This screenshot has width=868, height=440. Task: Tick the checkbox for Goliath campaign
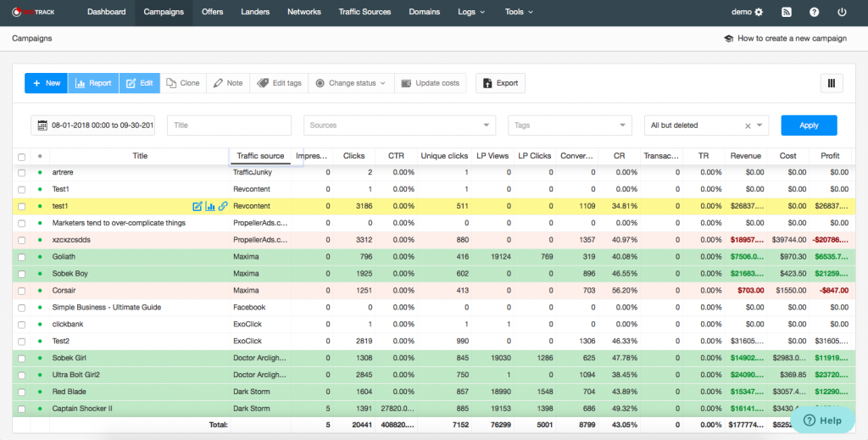pyautogui.click(x=21, y=257)
